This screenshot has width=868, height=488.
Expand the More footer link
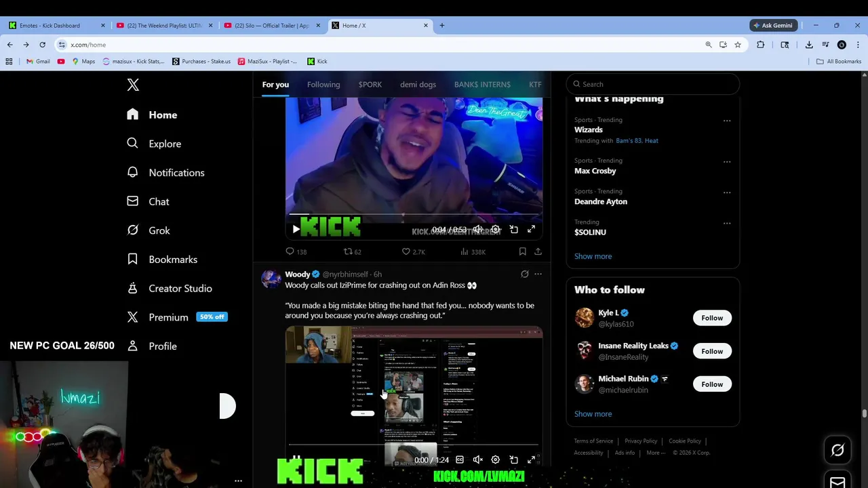pyautogui.click(x=655, y=453)
